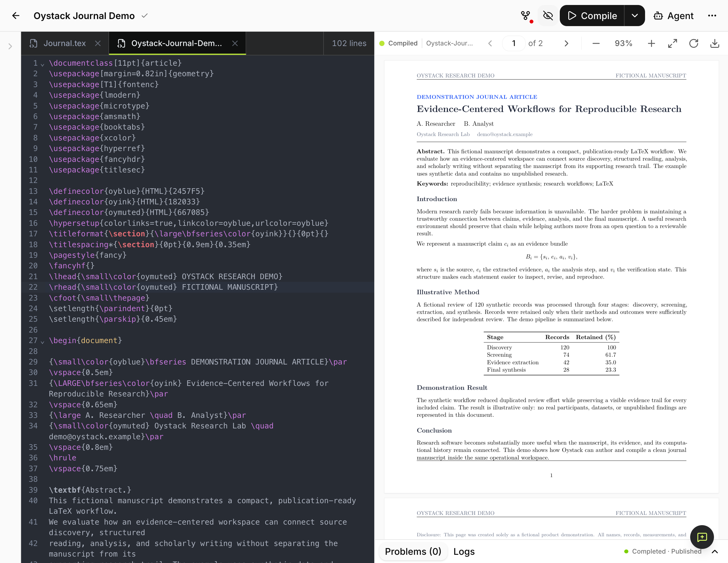Close the Oystack-Journal-Dem... tab
Image resolution: width=728 pixels, height=563 pixels.
[x=235, y=43]
